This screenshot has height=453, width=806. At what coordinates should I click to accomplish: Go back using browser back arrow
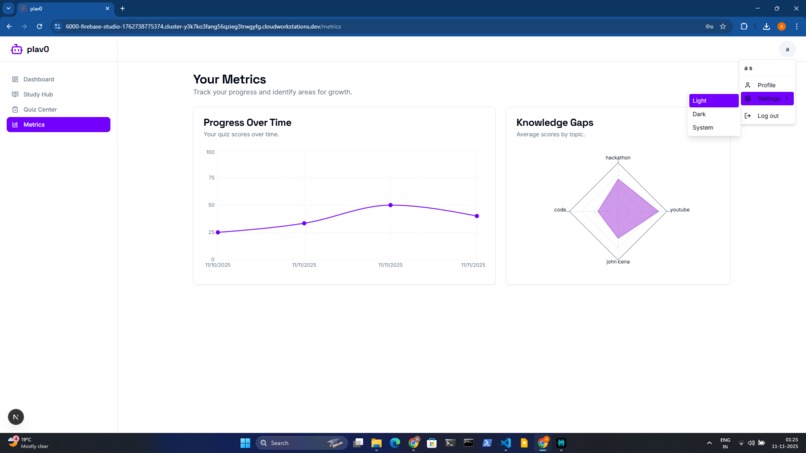pos(9,26)
